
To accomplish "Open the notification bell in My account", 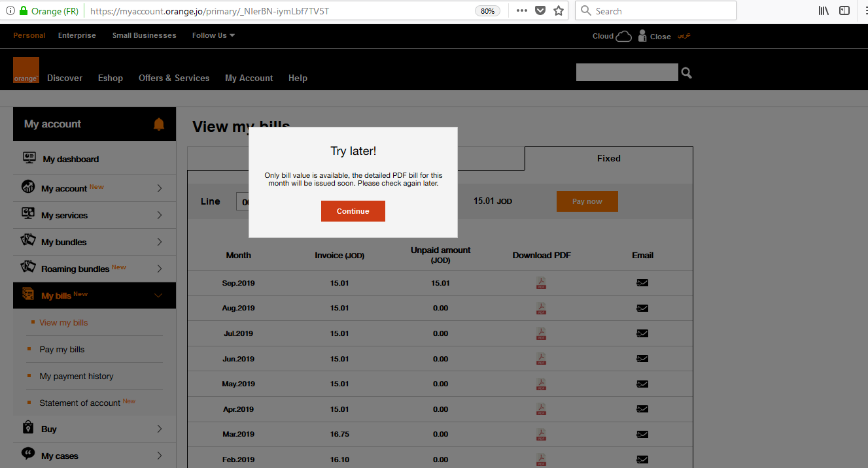I will click(159, 124).
